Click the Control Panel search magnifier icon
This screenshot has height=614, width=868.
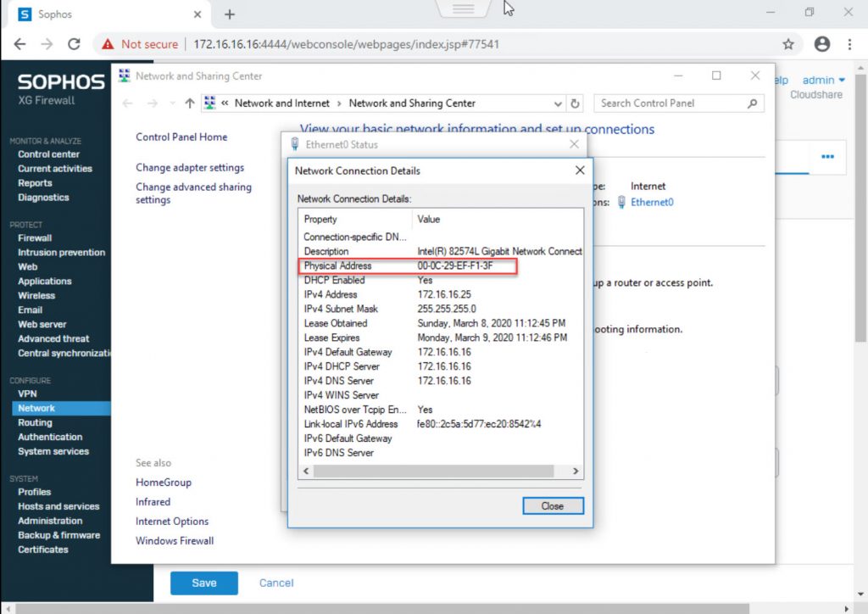[753, 103]
